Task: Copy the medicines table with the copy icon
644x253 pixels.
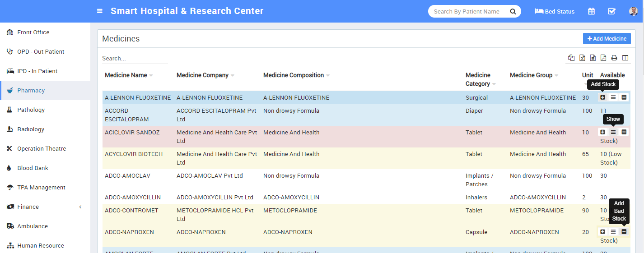Action: pyautogui.click(x=571, y=58)
